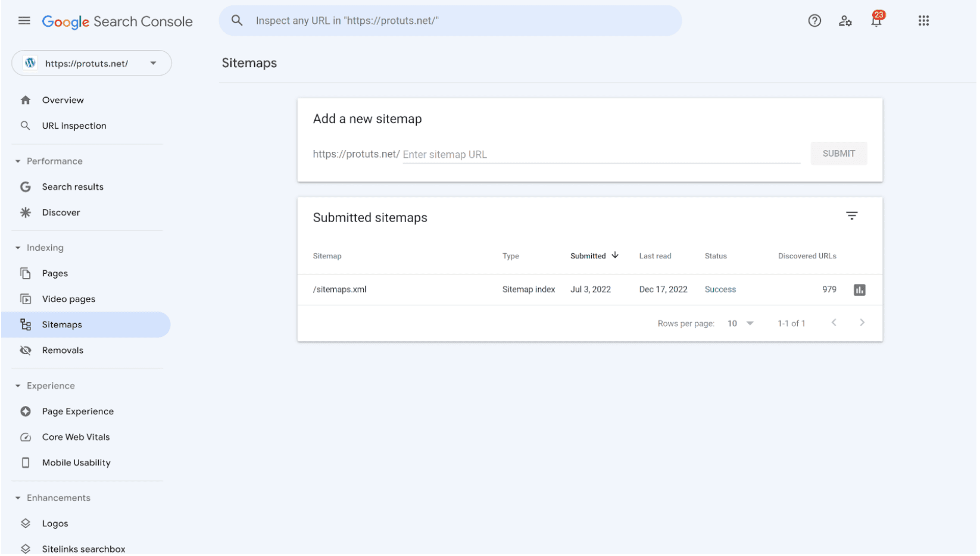Open the Google apps grid launcher
The width and height of the screenshot is (980, 556).
coord(923,20)
